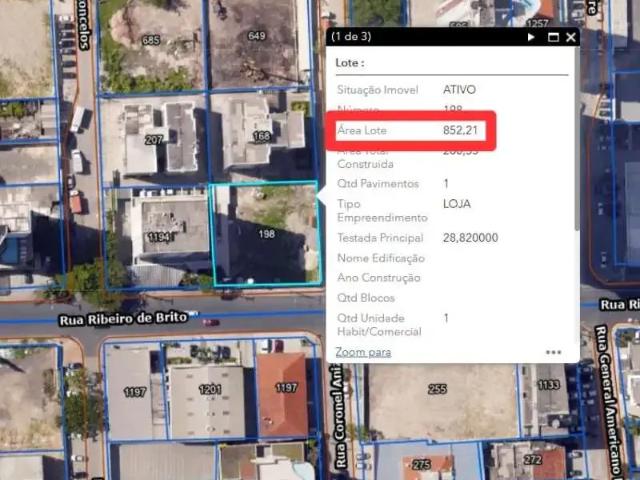Follow the 'Zoom para' link
This screenshot has height=480, width=640.
click(x=363, y=352)
